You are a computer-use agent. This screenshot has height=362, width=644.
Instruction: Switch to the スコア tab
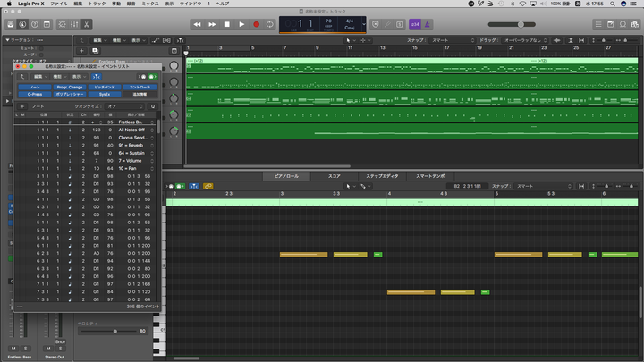pos(334,176)
